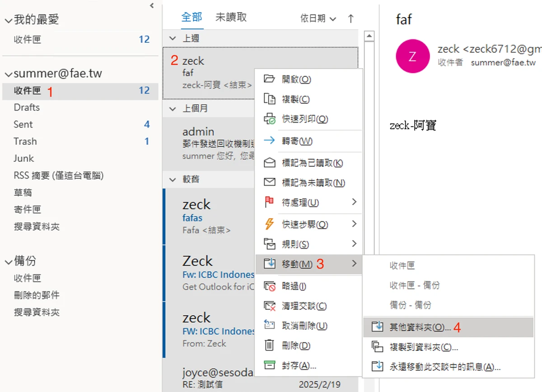Open the 依日期 sort dropdown

tap(318, 18)
